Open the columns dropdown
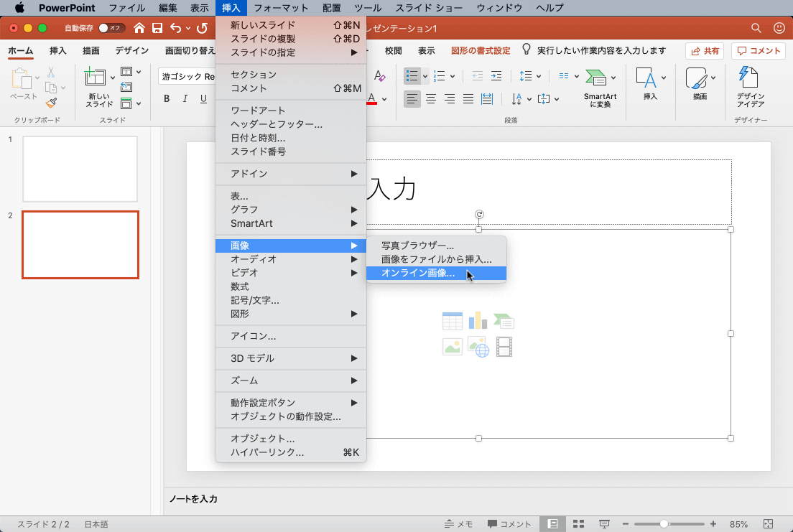 coord(569,76)
